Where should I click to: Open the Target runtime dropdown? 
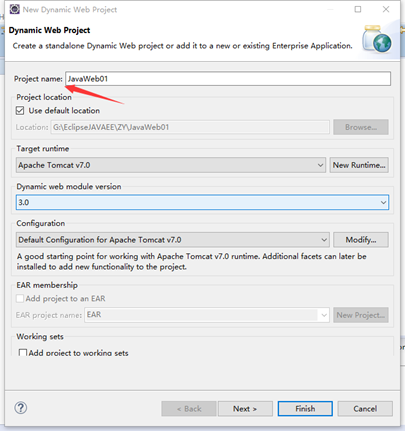click(171, 165)
